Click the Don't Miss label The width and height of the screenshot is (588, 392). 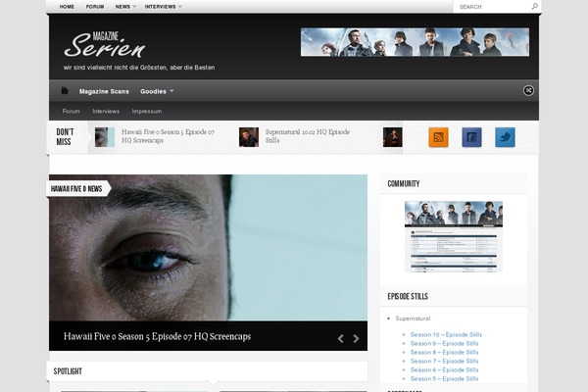[65, 137]
